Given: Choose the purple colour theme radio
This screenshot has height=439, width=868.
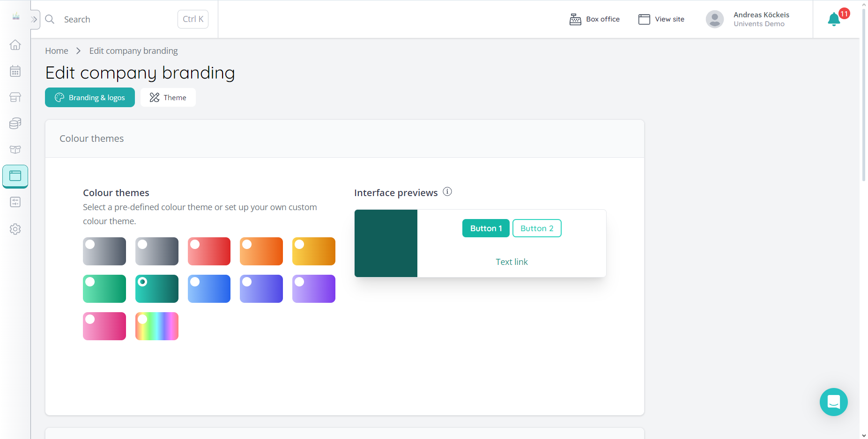Looking at the screenshot, I should (x=299, y=282).
